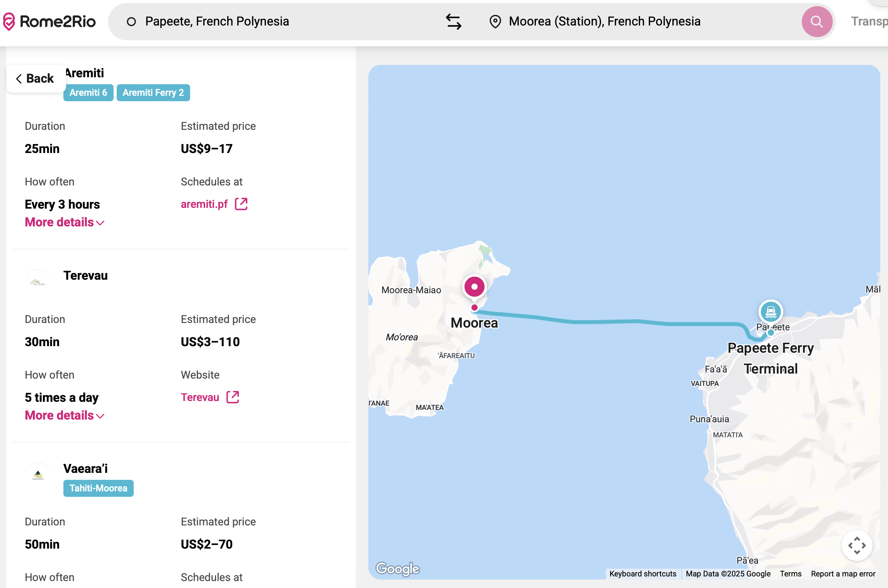Open the map camera controls icon

857,546
